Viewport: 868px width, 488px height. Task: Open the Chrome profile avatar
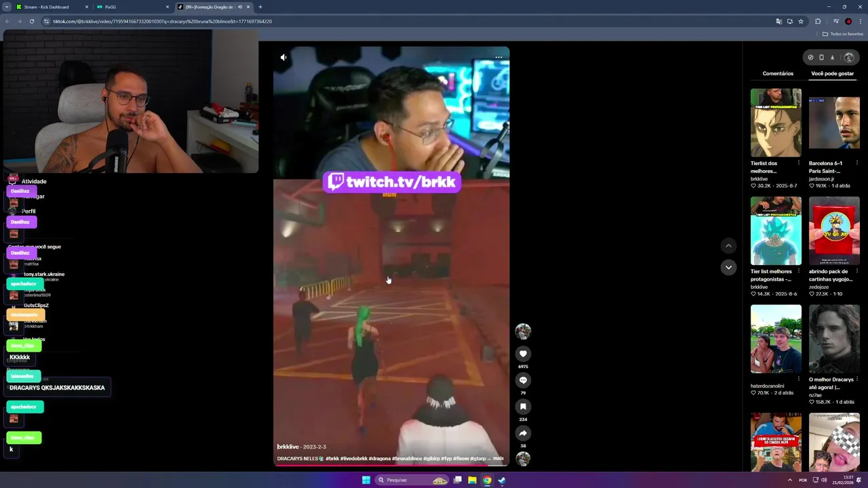(x=848, y=21)
